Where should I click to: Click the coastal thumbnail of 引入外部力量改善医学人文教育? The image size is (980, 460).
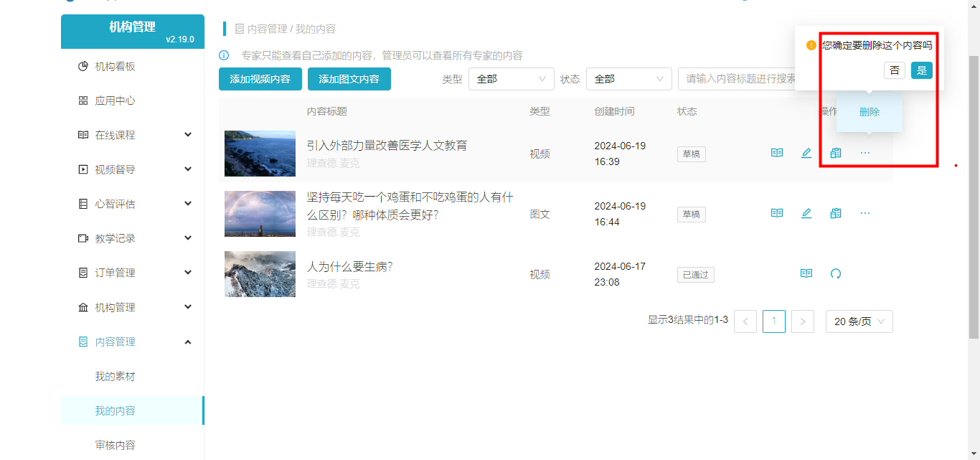260,154
